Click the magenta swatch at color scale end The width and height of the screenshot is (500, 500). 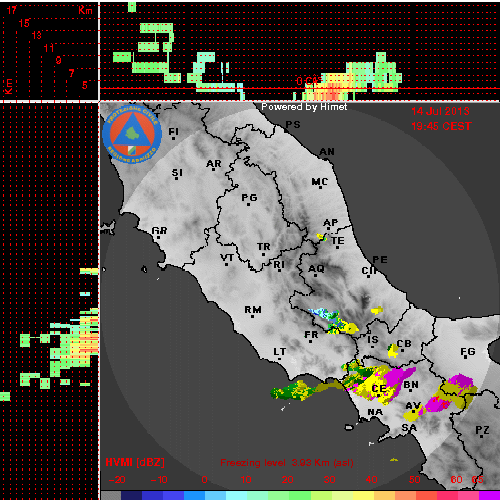pos(489,495)
